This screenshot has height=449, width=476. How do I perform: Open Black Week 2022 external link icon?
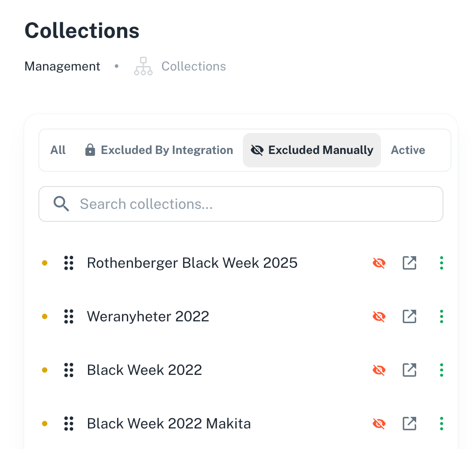(x=409, y=370)
